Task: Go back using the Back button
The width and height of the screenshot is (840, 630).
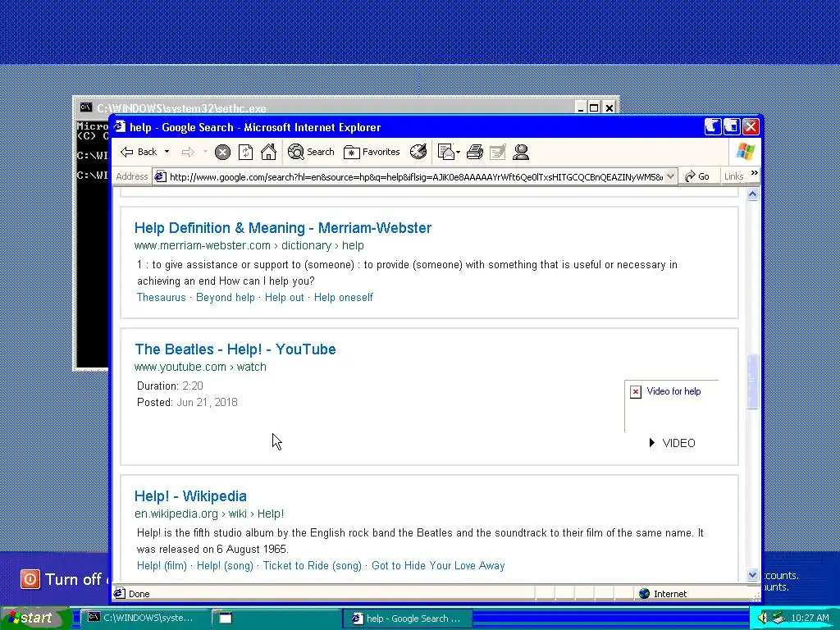Action: (138, 152)
